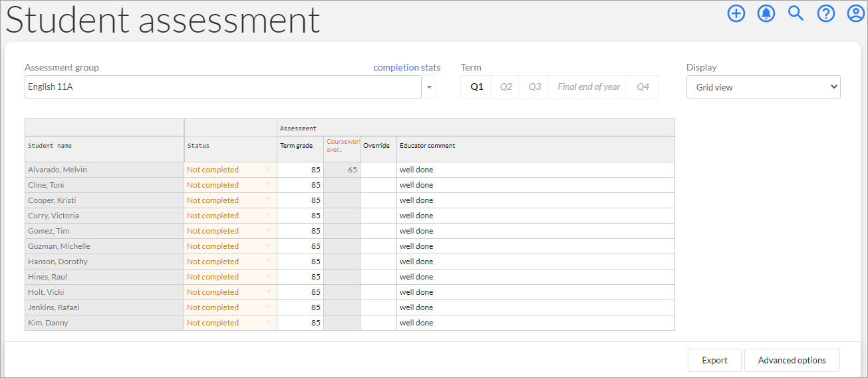Open the help question mark icon

pos(826,13)
